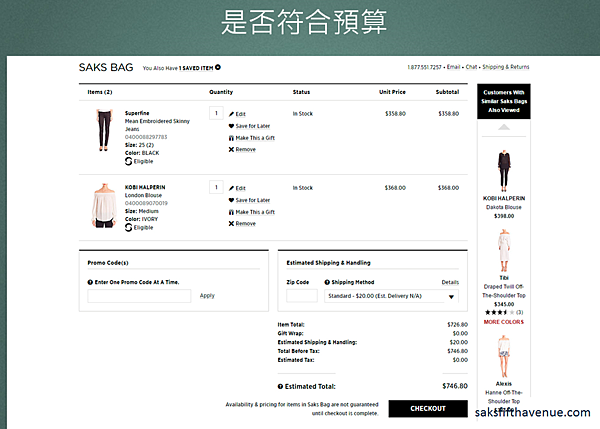The height and width of the screenshot is (429, 600).
Task: Click the London Blouse product thumbnail
Action: pyautogui.click(x=104, y=206)
